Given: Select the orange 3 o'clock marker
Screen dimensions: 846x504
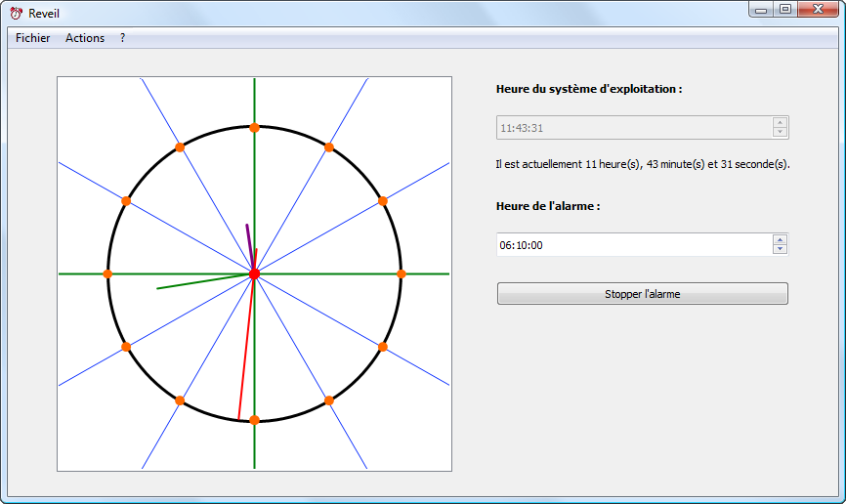Looking at the screenshot, I should pos(401,274).
